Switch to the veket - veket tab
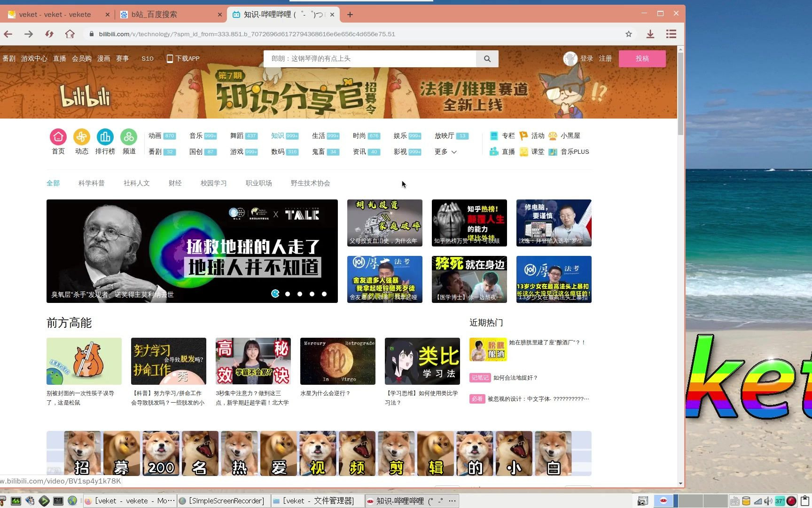 [56, 15]
